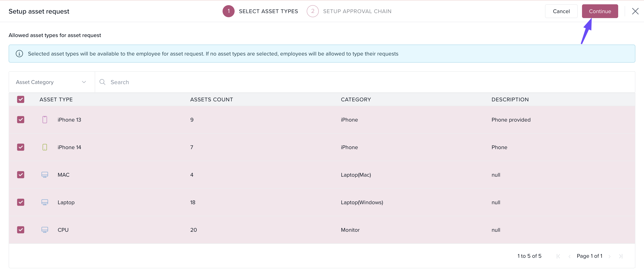Open the Asset Category dropdown
This screenshot has height=278, width=644.
(x=51, y=82)
